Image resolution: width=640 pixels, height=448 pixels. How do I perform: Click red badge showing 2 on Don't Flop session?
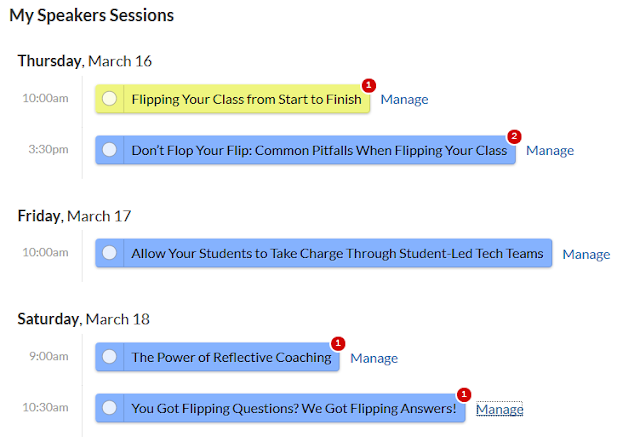tap(514, 136)
